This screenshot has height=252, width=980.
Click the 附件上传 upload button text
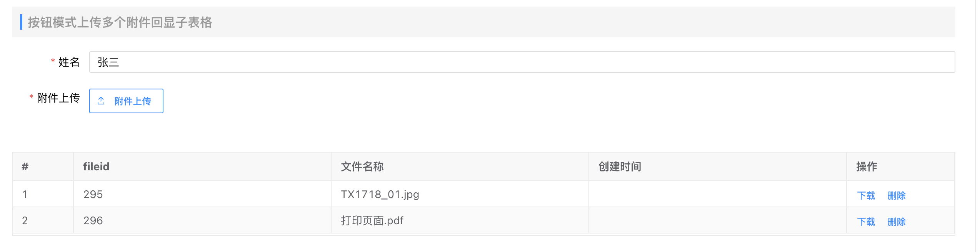[133, 101]
